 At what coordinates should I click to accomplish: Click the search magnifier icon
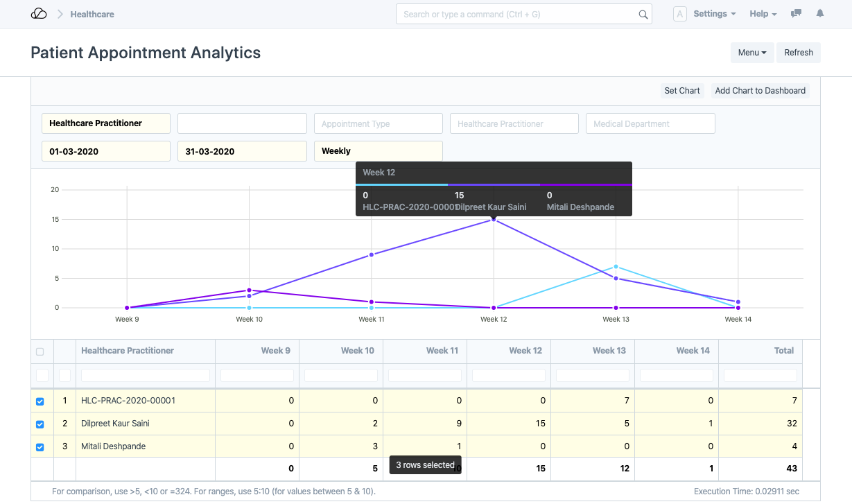[x=643, y=15]
